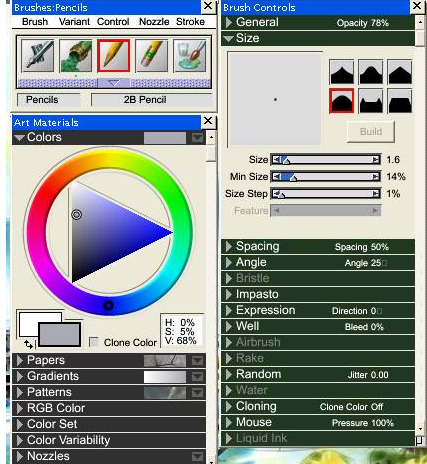Open the Papers selector dropdown arrow

197,361
